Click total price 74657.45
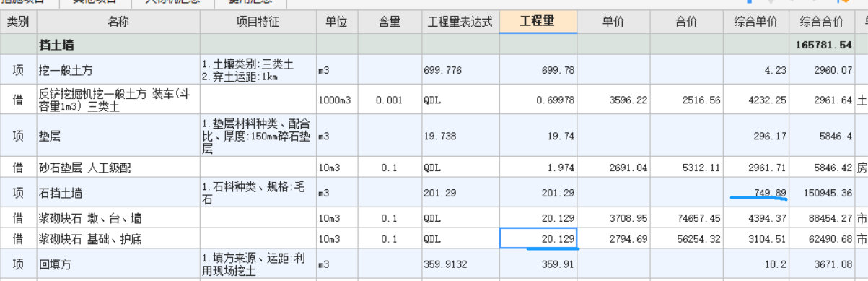This screenshot has width=868, height=281. click(x=698, y=218)
